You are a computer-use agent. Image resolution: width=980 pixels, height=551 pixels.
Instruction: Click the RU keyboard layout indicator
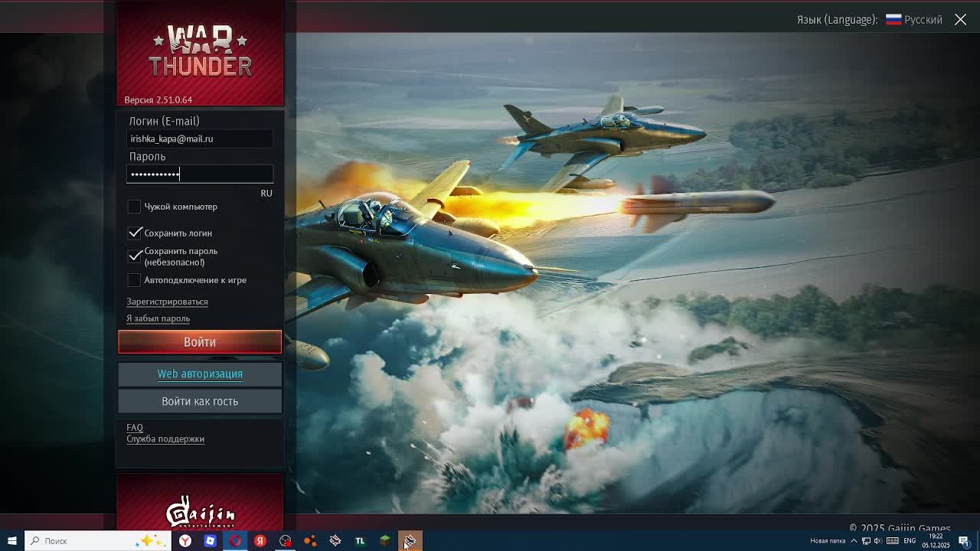pos(266,193)
